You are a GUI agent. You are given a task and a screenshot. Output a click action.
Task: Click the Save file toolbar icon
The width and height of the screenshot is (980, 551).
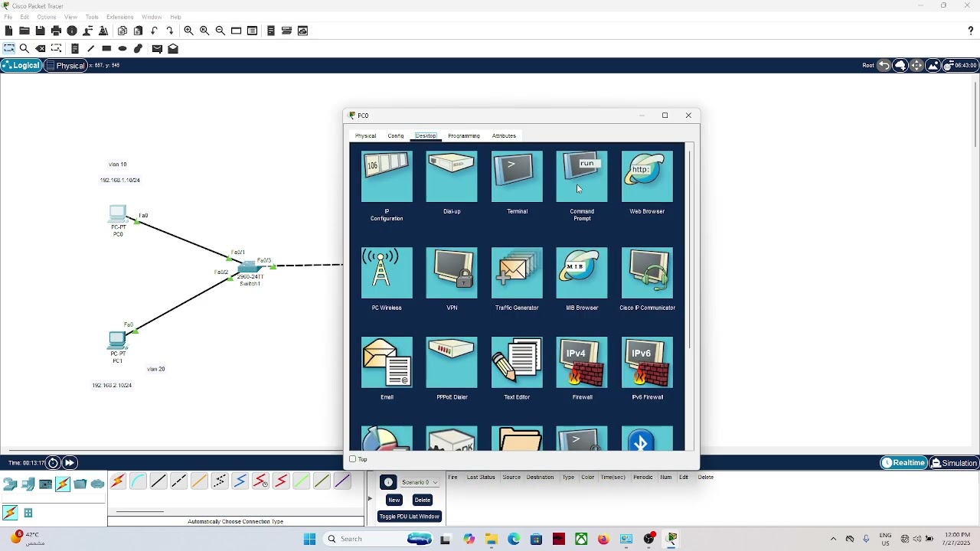[x=40, y=31]
